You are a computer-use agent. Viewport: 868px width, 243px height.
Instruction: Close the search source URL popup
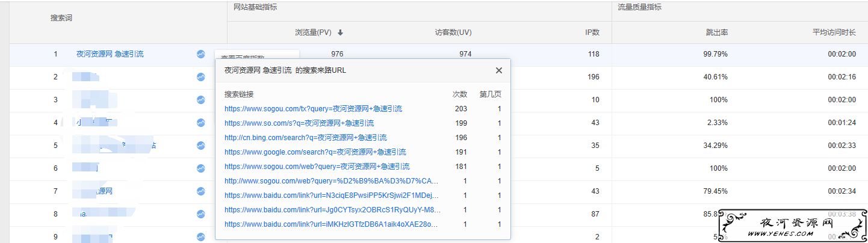click(x=498, y=70)
